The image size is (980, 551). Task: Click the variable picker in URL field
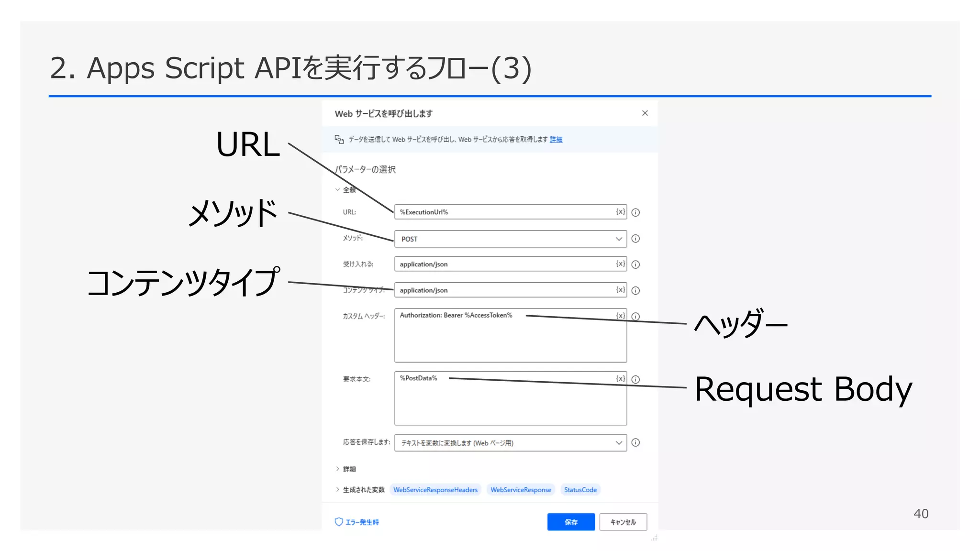click(x=620, y=212)
